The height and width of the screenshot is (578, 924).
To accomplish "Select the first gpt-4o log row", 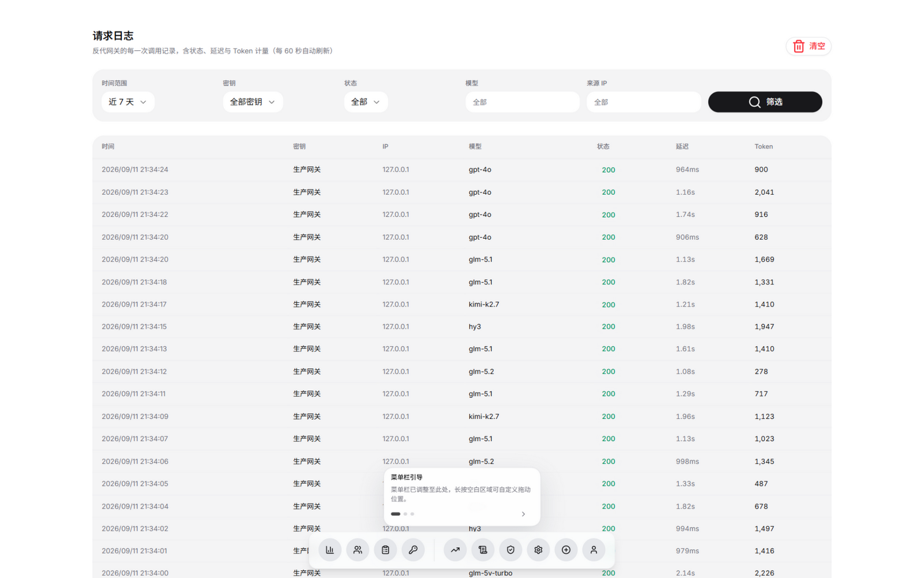I will tap(462, 170).
